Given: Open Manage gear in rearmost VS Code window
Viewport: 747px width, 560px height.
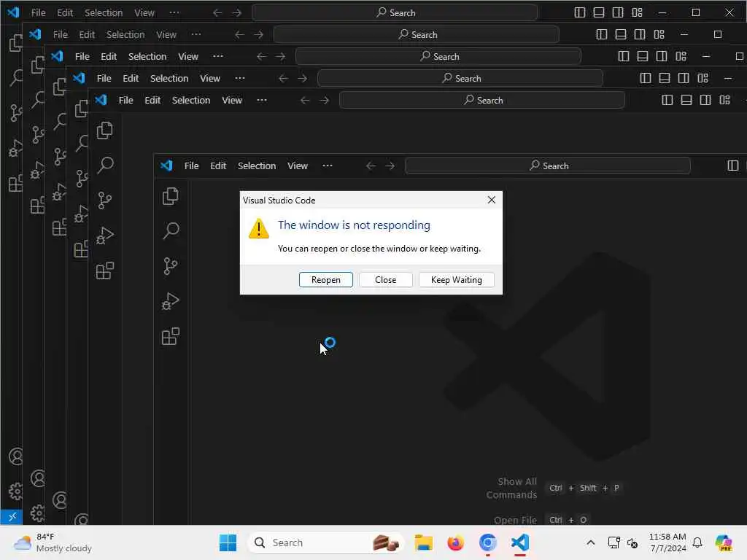Looking at the screenshot, I should [x=15, y=491].
